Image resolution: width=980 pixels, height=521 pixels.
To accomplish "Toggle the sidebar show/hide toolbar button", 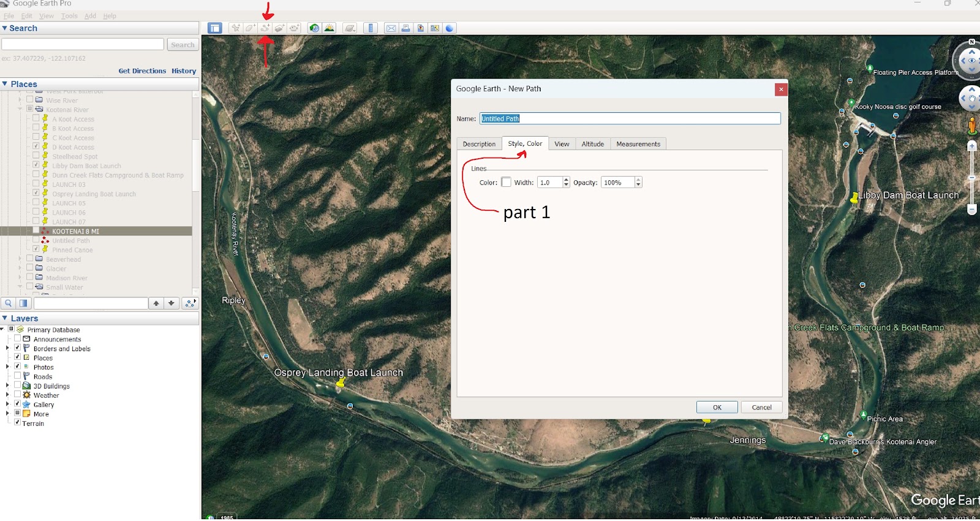I will click(x=214, y=28).
